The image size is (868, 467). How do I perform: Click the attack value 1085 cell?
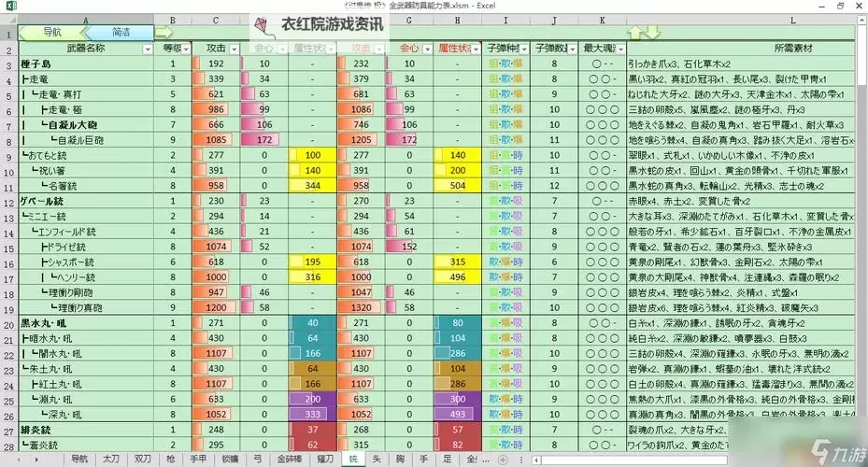tap(216, 140)
